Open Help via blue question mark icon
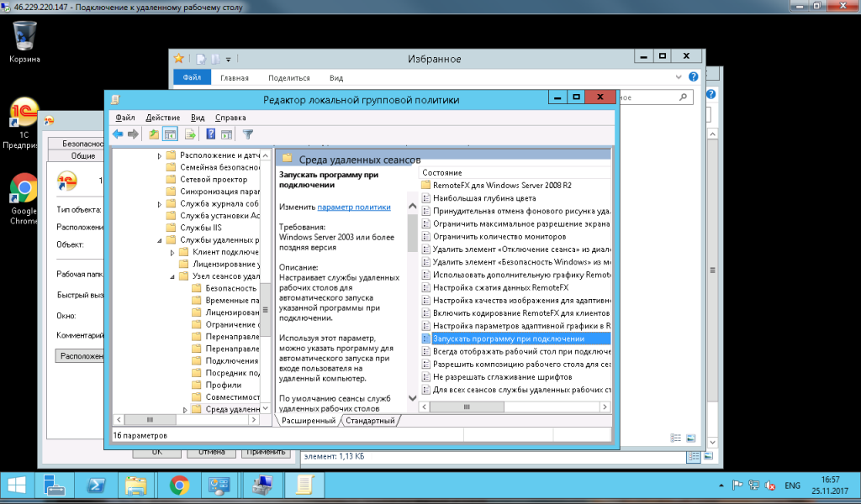Viewport: 861px width, 504px height. (x=210, y=134)
